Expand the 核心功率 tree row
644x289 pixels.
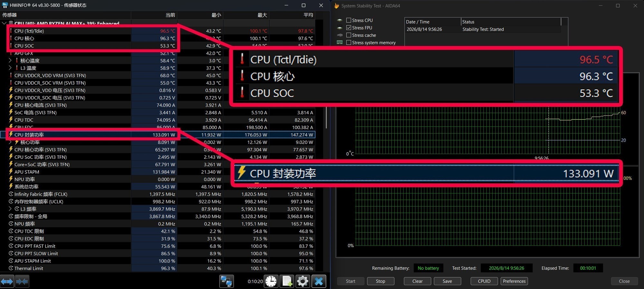[10, 142]
